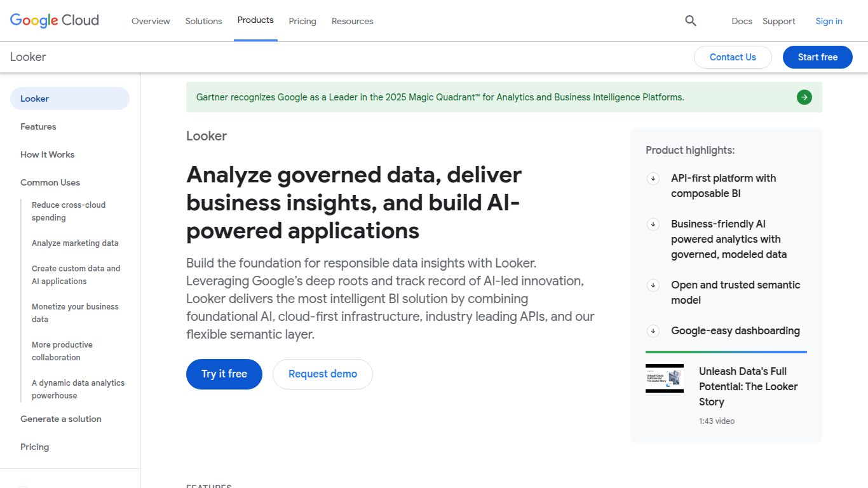The width and height of the screenshot is (868, 488).
Task: Switch to the Overview tab
Action: click(151, 20)
